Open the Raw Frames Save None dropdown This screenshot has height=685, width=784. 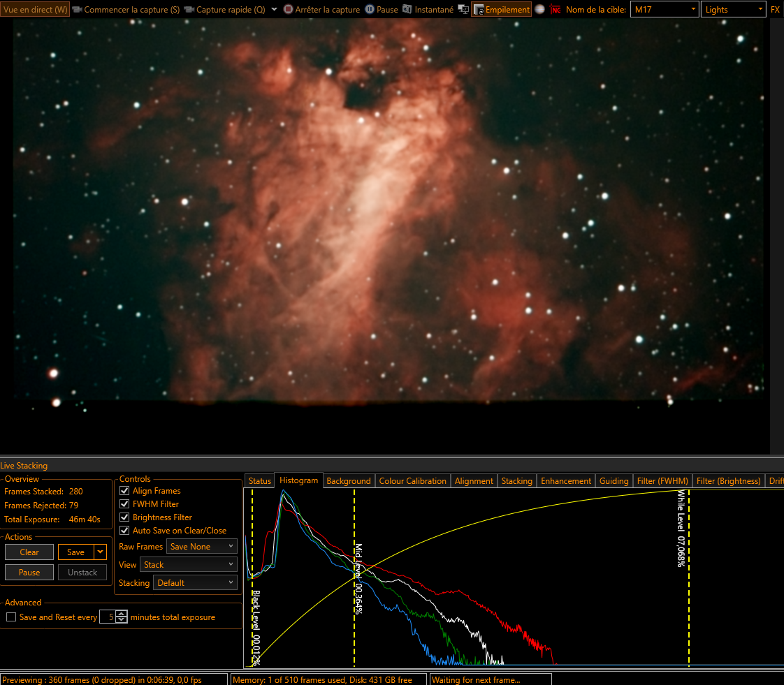(201, 547)
